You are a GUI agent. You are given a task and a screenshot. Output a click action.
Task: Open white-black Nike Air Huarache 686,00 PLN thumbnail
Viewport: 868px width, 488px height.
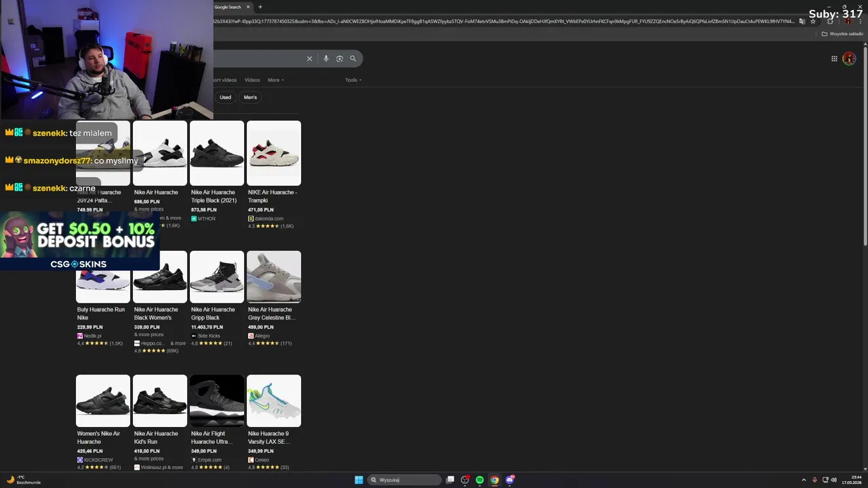(x=160, y=153)
